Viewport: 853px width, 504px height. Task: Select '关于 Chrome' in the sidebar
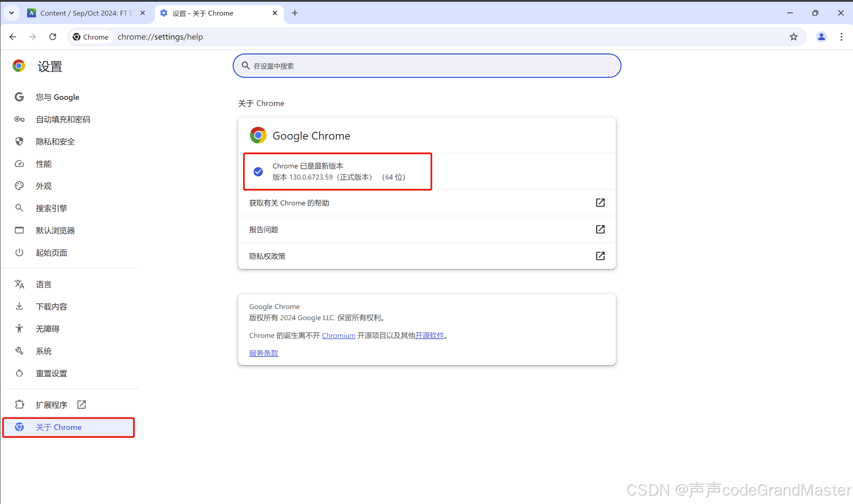70,427
